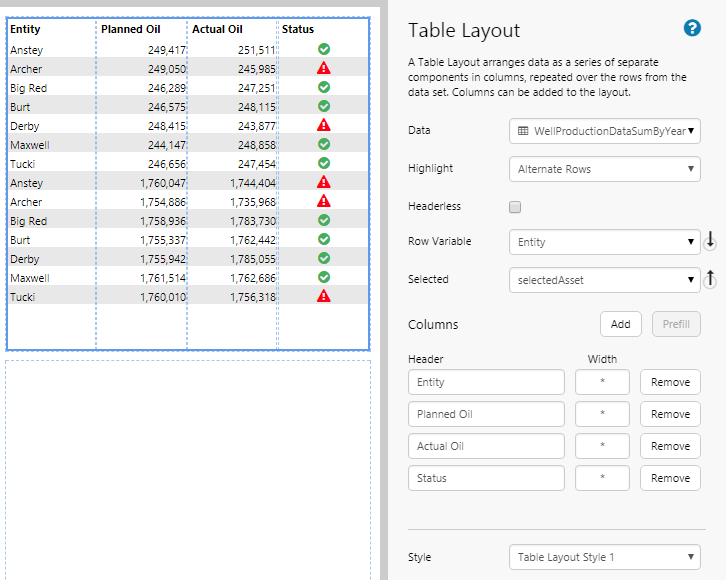Open the Row Variable Entity dropdown
The height and width of the screenshot is (580, 726).
tap(604, 242)
